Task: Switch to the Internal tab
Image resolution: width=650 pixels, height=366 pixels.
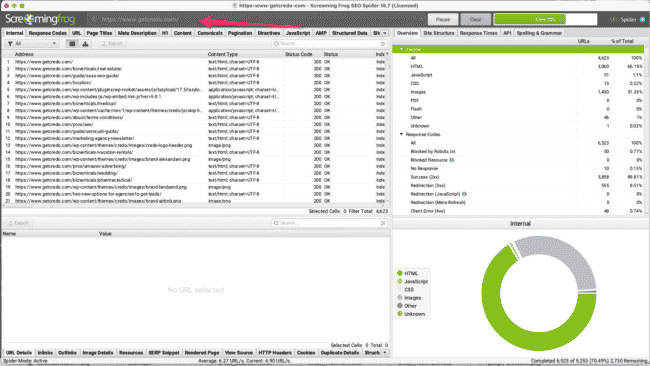Action: click(15, 33)
